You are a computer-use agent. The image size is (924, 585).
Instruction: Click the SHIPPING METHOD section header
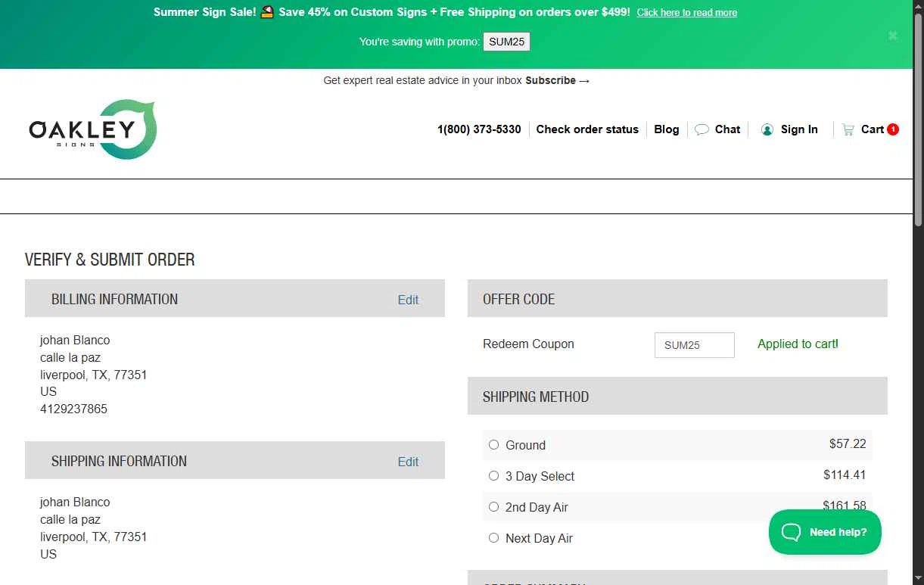(x=677, y=396)
